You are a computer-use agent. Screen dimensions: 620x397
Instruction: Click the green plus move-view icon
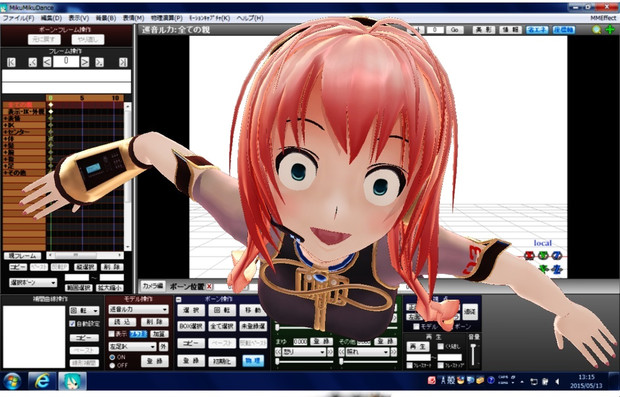pyautogui.click(x=611, y=29)
